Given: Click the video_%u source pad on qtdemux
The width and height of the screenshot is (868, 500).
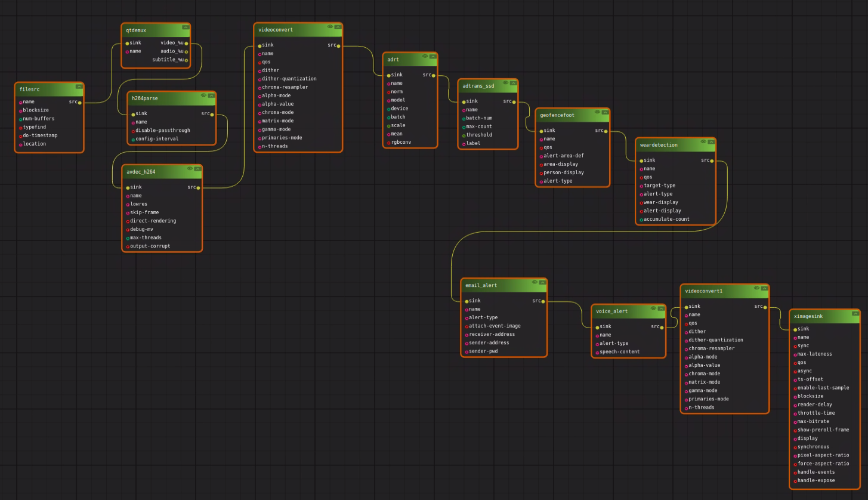Looking at the screenshot, I should [186, 42].
